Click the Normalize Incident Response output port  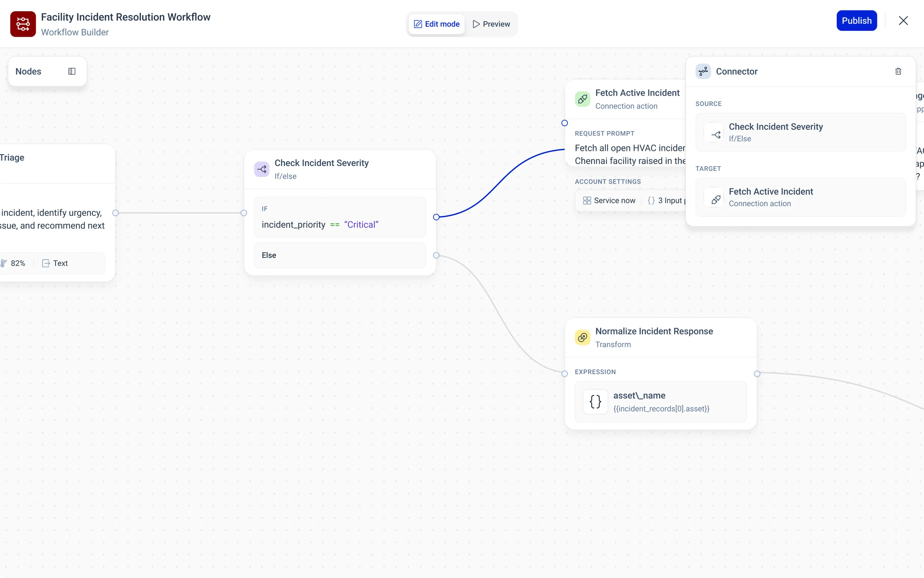[757, 373]
